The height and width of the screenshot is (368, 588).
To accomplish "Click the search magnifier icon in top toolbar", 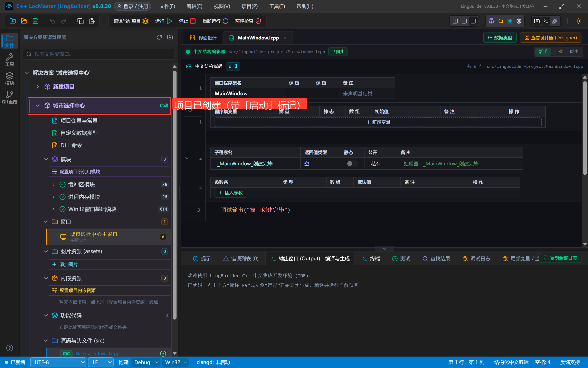I will (501, 21).
